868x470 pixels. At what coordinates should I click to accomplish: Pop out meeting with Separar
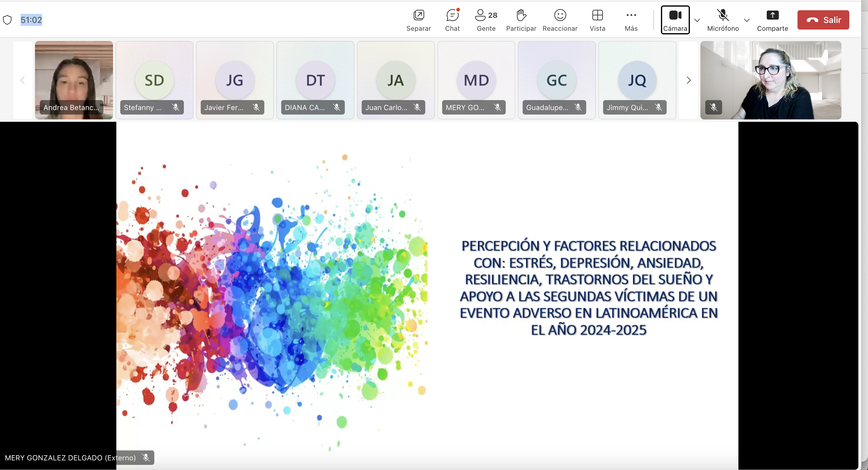tap(418, 20)
